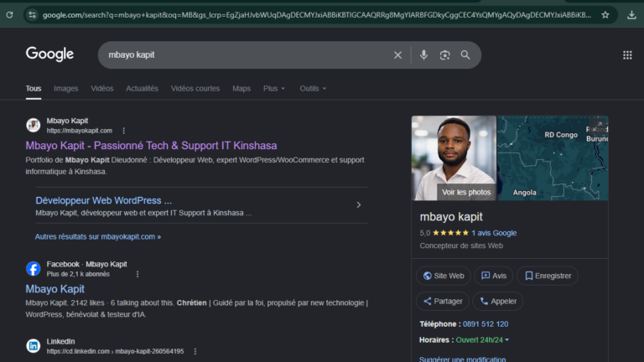This screenshot has height=362, width=644.
Task: Expand Développeur Web WordPress sitelink chevron
Action: point(359,204)
